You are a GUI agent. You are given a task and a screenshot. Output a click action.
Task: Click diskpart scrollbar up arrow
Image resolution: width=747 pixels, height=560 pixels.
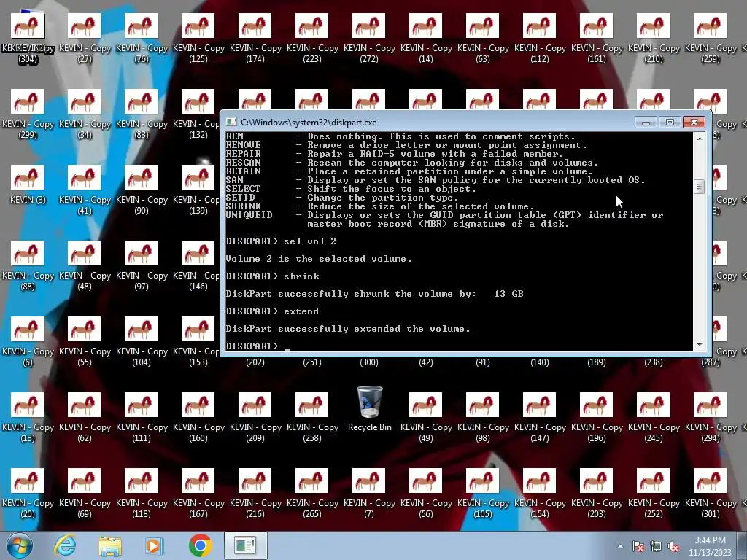[x=700, y=138]
